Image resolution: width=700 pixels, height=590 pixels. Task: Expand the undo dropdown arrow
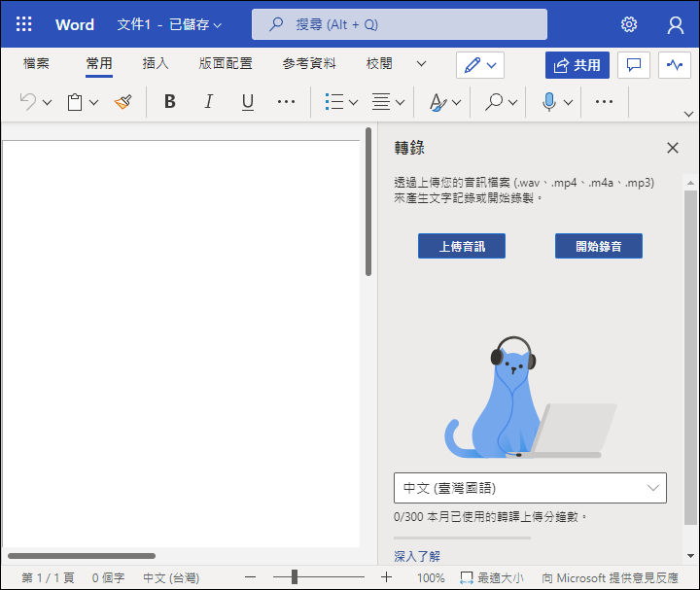click(47, 103)
